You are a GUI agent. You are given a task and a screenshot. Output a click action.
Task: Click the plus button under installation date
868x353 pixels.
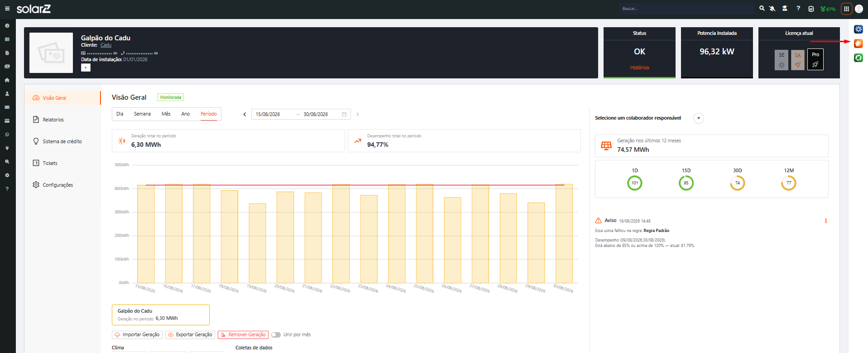click(x=86, y=68)
